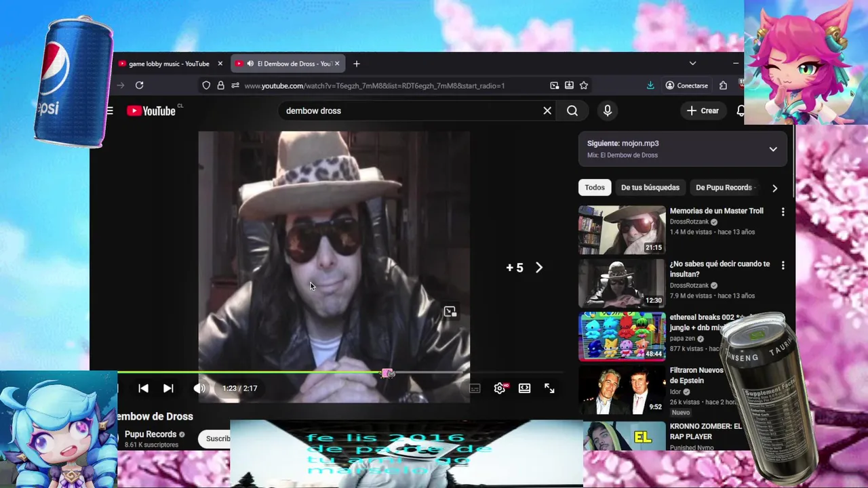Open the 12:30 duration video thumbnail
This screenshot has width=868, height=488.
pyautogui.click(x=622, y=283)
